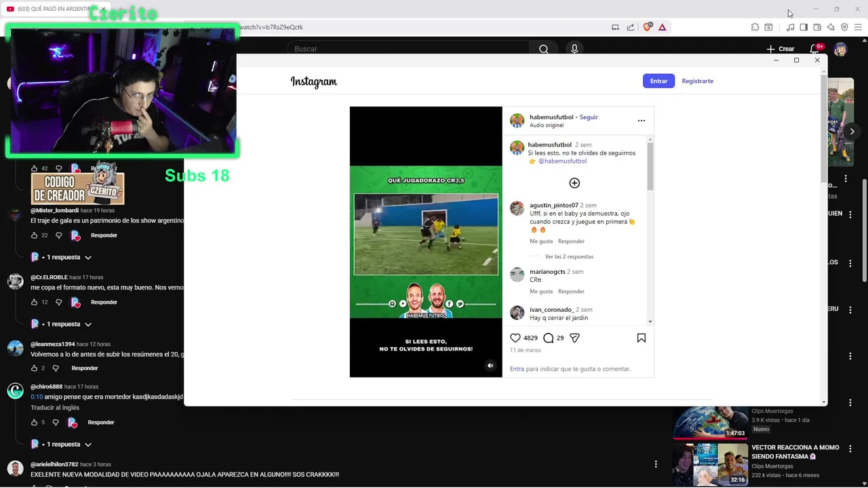Image resolution: width=868 pixels, height=488 pixels.
Task: Click Seguir next to habemusfutbol
Action: click(589, 117)
